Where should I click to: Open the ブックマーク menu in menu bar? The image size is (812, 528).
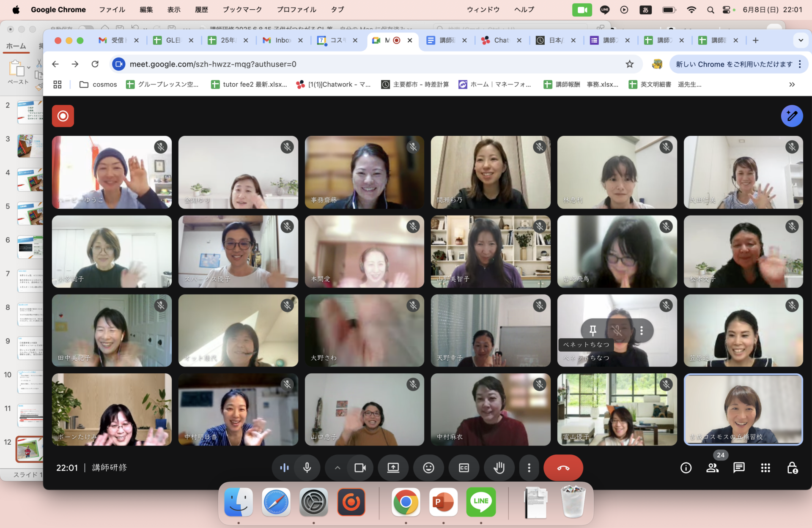coord(242,9)
